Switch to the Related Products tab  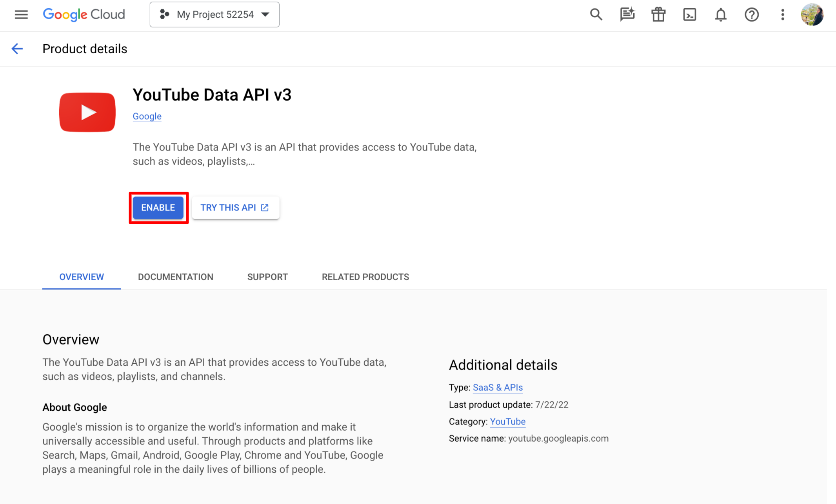[365, 277]
